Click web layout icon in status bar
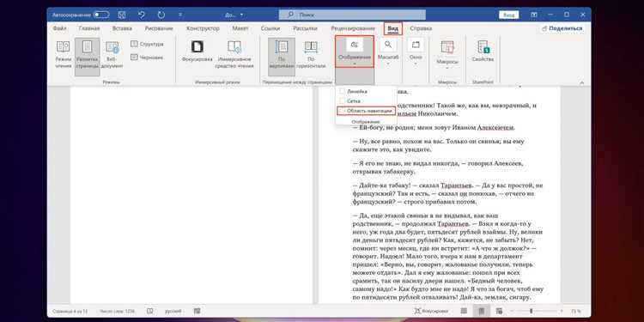The image size is (644, 322). point(499,311)
